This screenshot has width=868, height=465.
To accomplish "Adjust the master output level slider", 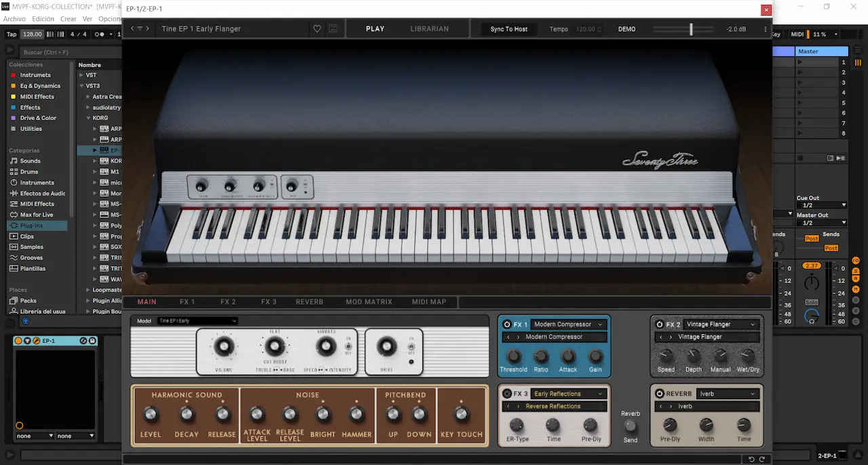I will click(x=691, y=29).
